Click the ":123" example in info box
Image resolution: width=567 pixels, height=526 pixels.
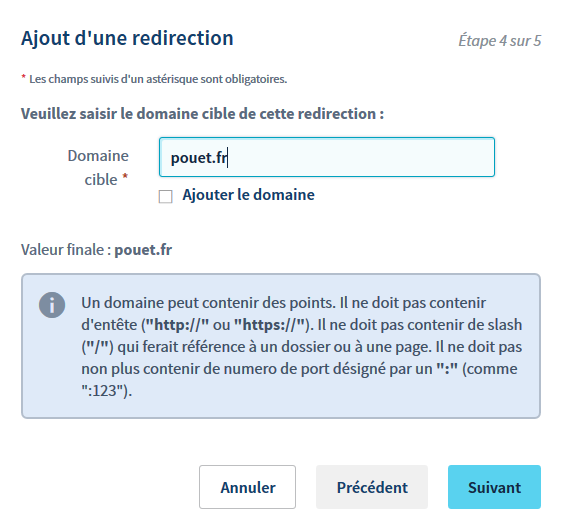tap(102, 391)
